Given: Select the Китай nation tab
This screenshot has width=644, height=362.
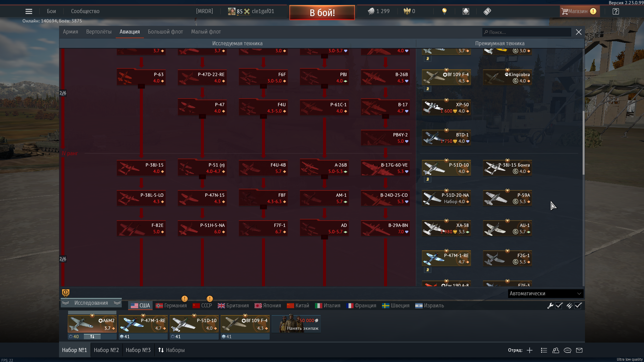Looking at the screenshot, I should pyautogui.click(x=298, y=306).
